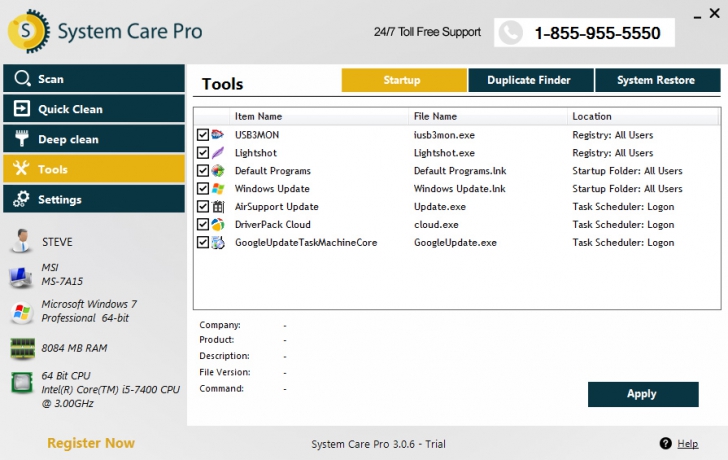This screenshot has width=728, height=460.
Task: Open the Scan section
Action: click(x=94, y=78)
